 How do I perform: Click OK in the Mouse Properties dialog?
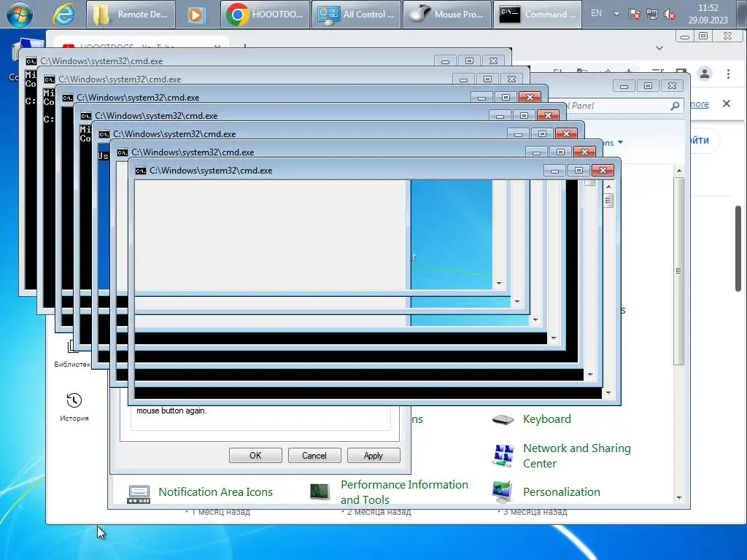[x=255, y=455]
